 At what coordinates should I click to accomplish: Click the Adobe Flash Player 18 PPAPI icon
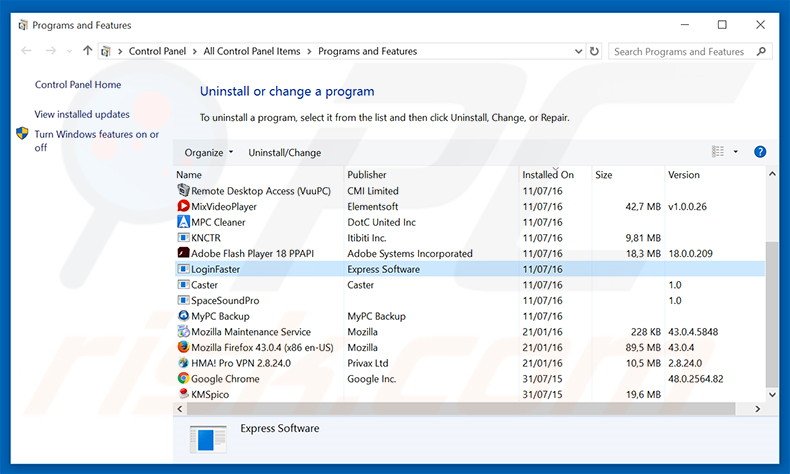pyautogui.click(x=183, y=253)
